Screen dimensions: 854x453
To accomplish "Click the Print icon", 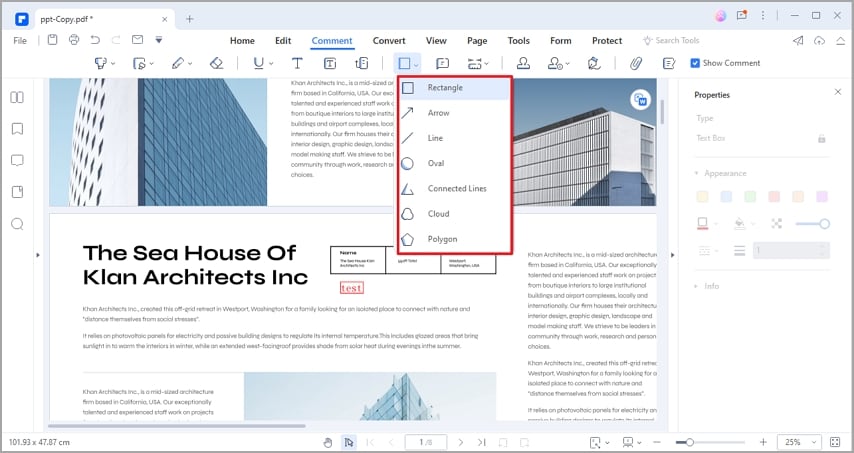I will pos(74,40).
